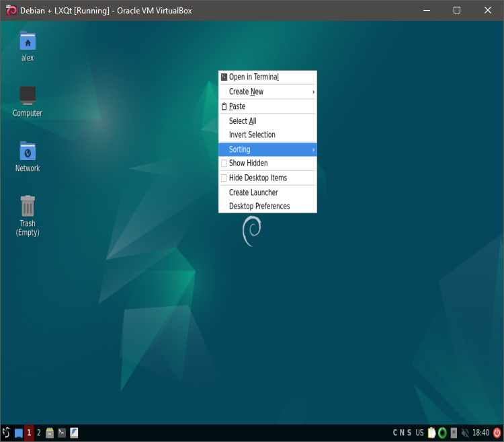Launch the feather text editor from the panel
This screenshot has width=504, height=442.
coord(74,433)
